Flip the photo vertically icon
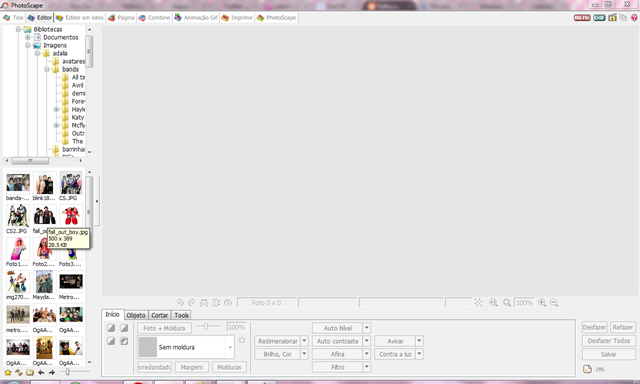 pyautogui.click(x=216, y=302)
